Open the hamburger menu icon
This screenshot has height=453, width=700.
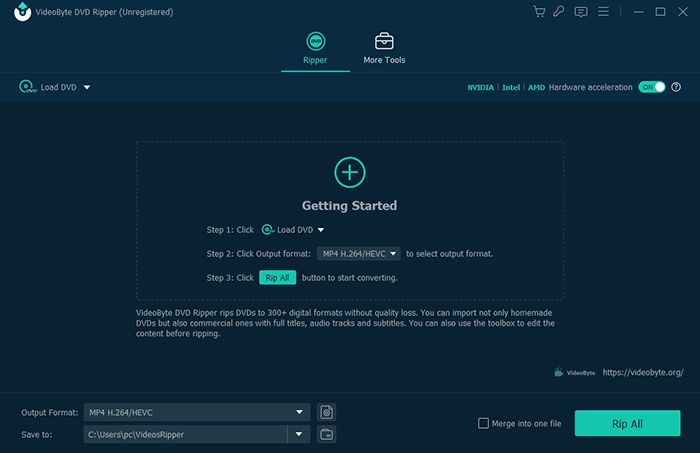pyautogui.click(x=603, y=12)
